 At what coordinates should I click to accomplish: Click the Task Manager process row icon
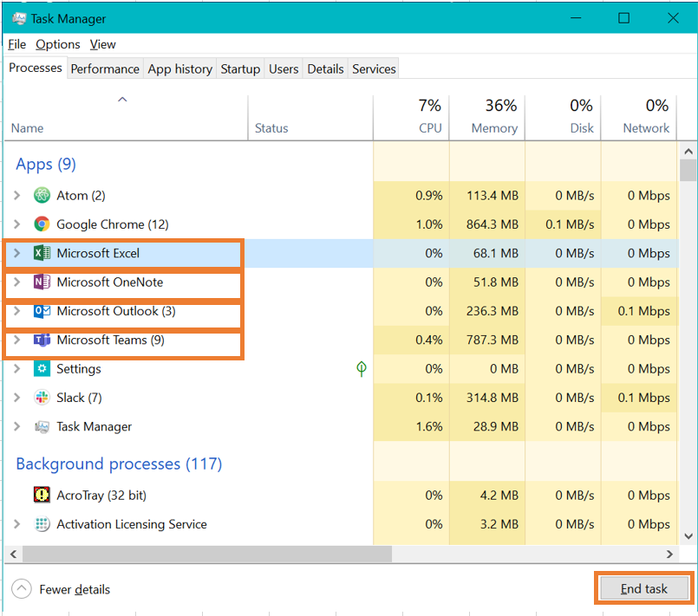tap(42, 427)
